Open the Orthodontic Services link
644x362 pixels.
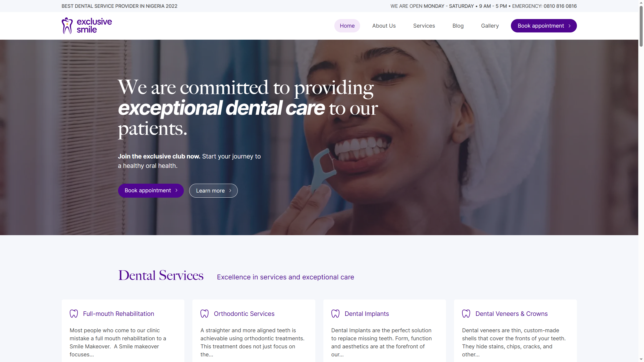tap(244, 314)
